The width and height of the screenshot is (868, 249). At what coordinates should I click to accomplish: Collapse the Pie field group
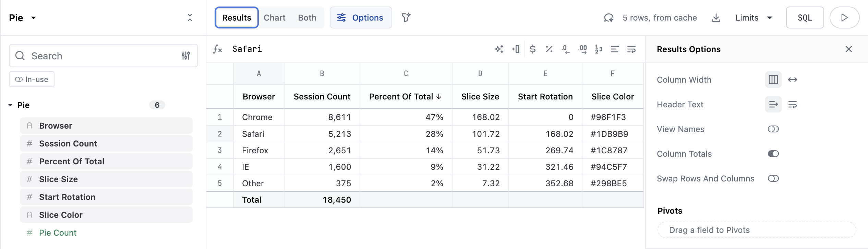click(10, 105)
